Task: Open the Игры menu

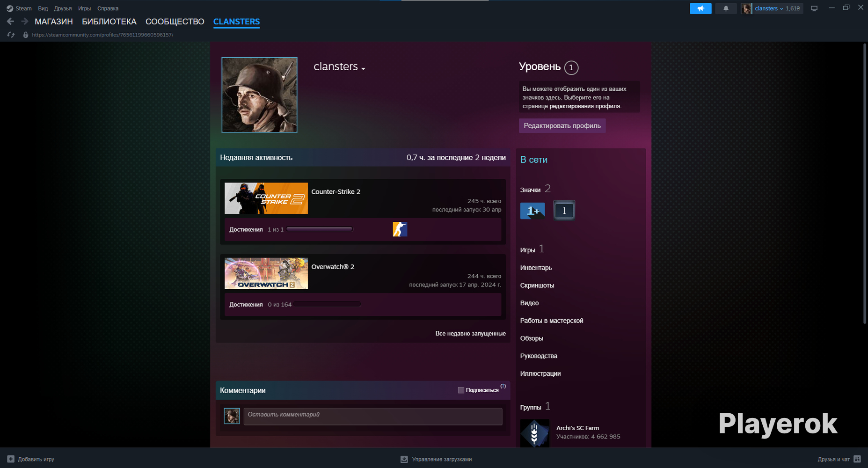Action: [x=84, y=8]
